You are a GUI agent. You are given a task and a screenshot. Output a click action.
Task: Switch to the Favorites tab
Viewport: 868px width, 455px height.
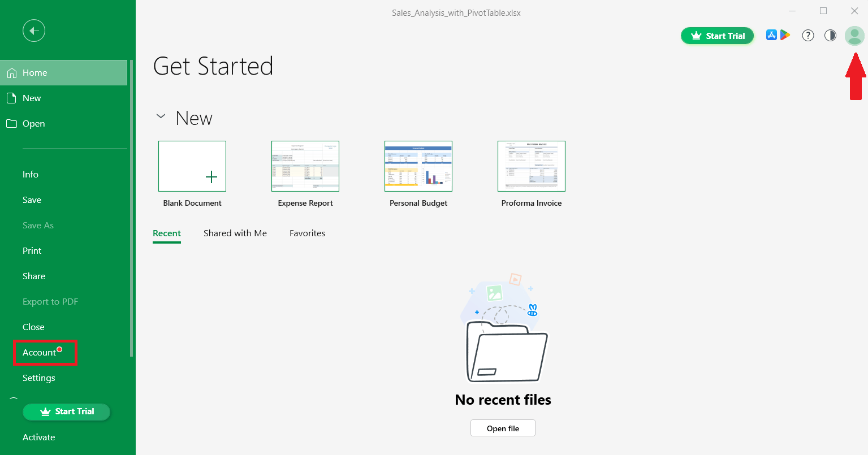pos(308,233)
